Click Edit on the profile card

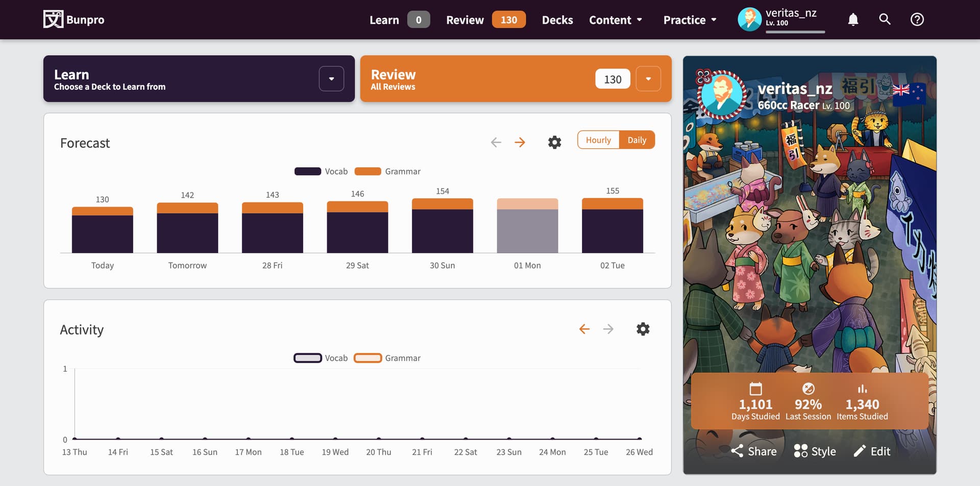click(872, 451)
